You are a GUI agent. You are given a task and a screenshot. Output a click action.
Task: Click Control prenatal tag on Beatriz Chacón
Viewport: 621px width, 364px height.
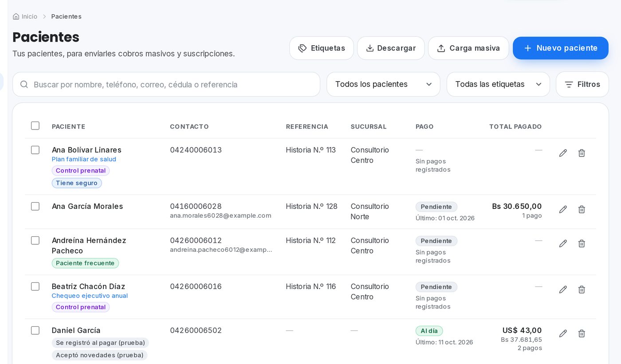click(81, 307)
